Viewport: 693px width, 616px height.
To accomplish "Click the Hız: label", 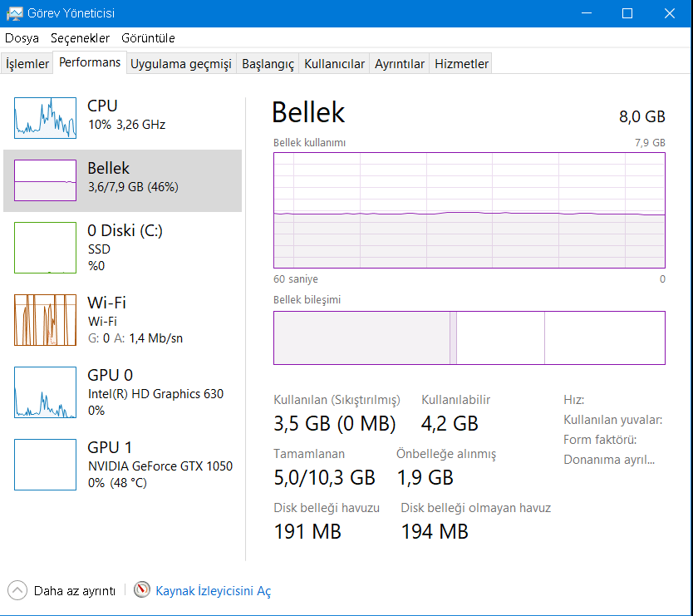I will [x=573, y=400].
